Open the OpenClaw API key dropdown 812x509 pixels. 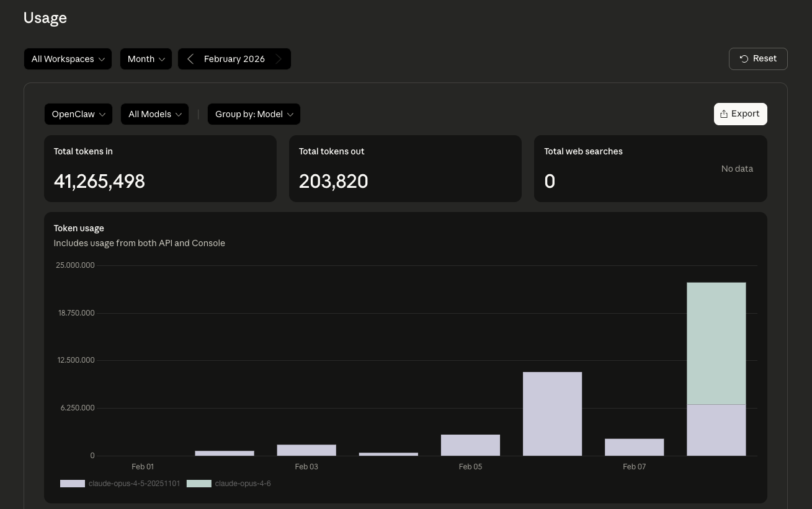click(x=78, y=114)
